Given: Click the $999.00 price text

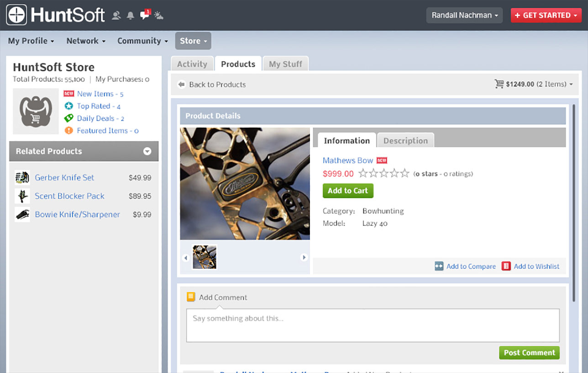Looking at the screenshot, I should coord(338,174).
